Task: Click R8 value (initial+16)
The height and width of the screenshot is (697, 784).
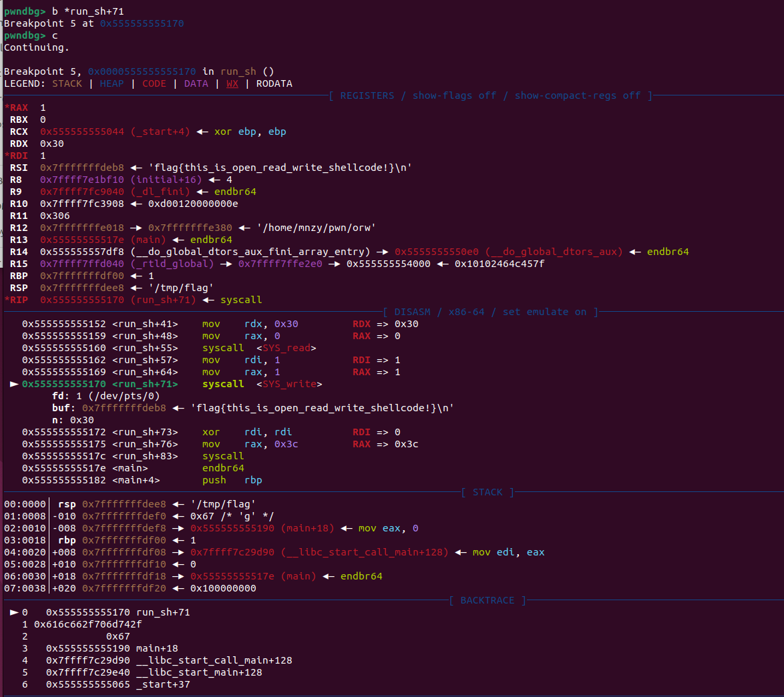Action: pos(121,180)
